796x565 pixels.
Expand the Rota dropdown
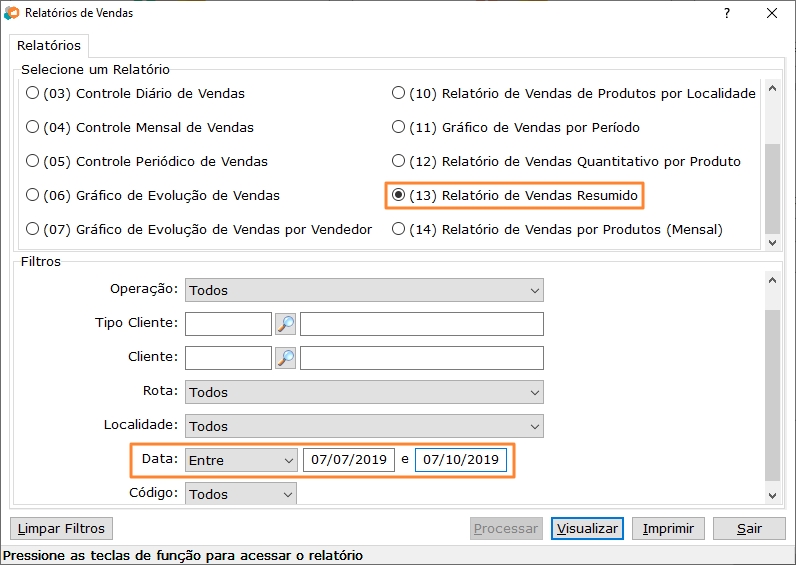364,392
